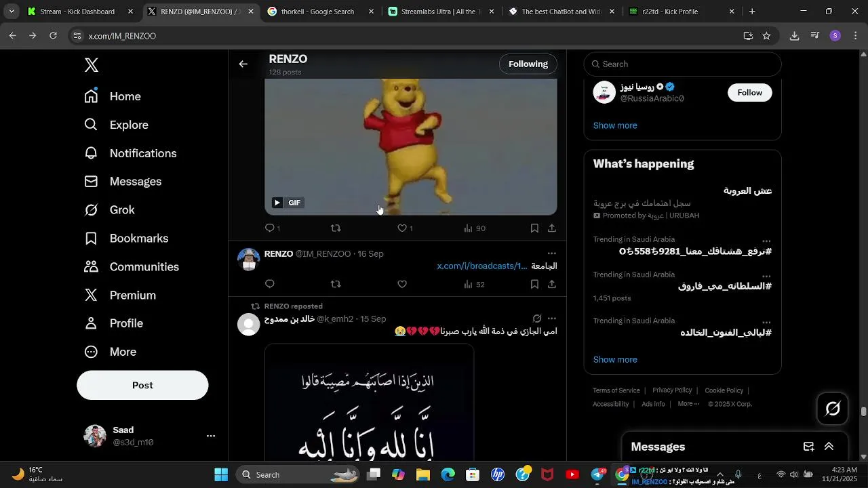The width and height of the screenshot is (868, 488).
Task: View analytics showing 52 views
Action: (474, 284)
